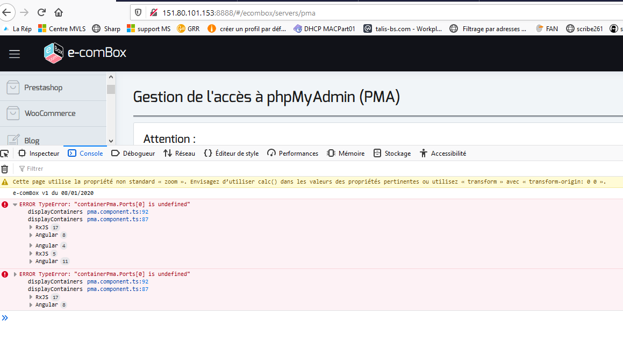The image size is (623, 364).
Task: Open the FAN bookmark
Action: [x=547, y=28]
